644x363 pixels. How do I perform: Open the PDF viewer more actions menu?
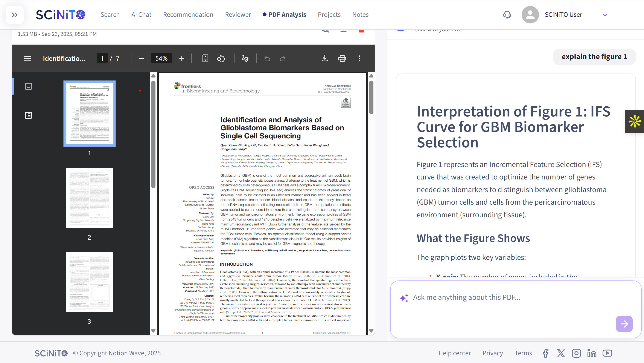pyautogui.click(x=359, y=58)
